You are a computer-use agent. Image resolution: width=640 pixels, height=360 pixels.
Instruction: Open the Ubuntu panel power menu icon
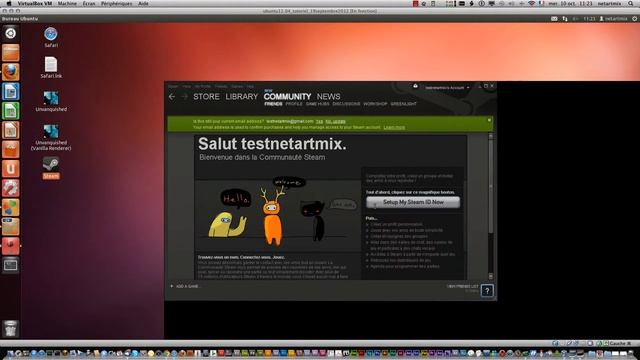635,19
